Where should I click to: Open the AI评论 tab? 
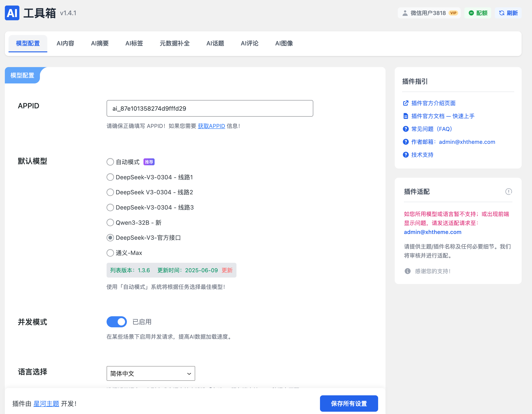click(250, 44)
